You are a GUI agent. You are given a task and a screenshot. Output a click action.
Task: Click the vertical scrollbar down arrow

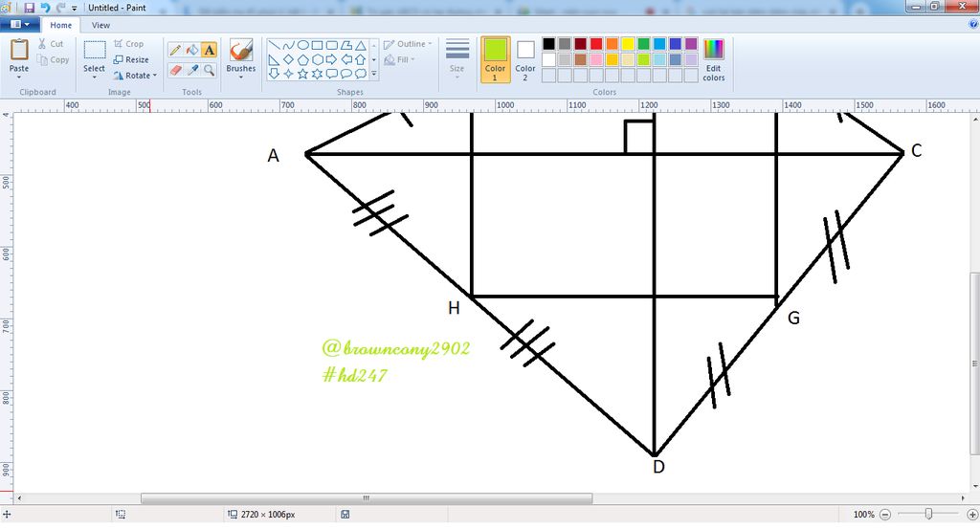point(975,487)
